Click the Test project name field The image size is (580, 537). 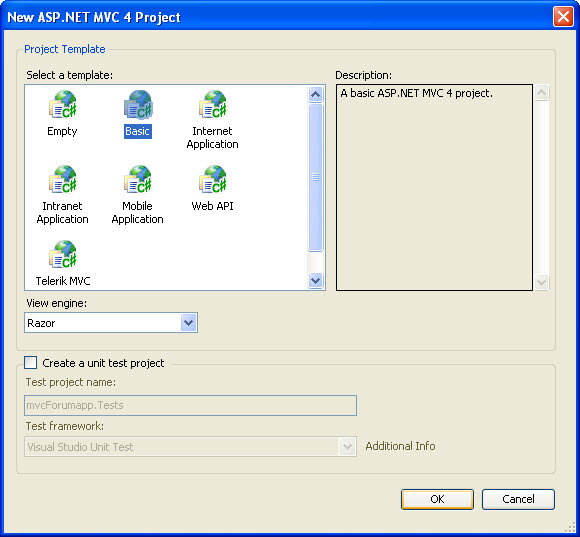pos(190,405)
